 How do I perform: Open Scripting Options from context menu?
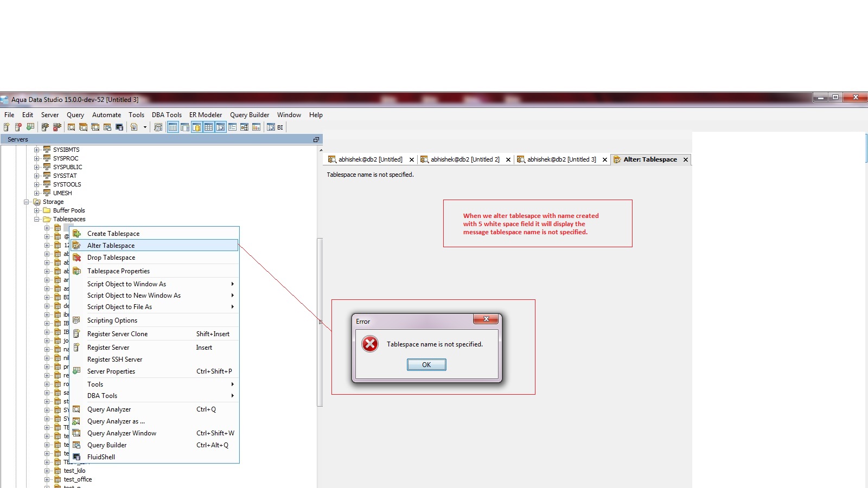tap(155, 320)
